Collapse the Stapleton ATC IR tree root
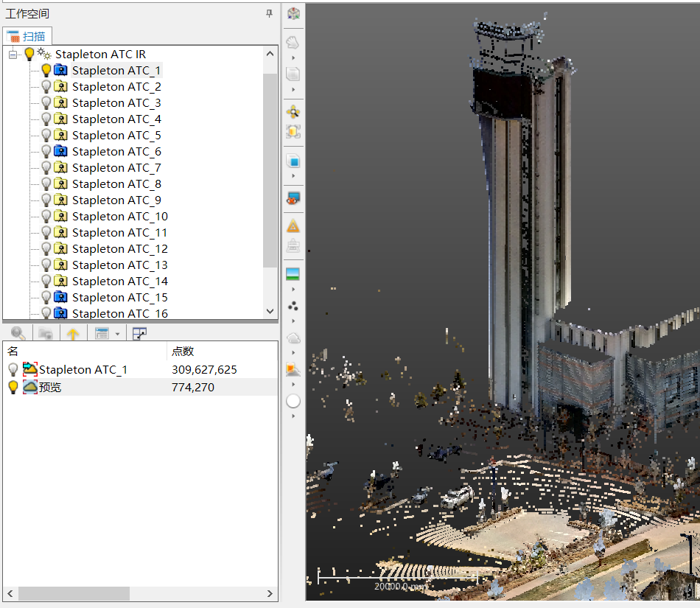This screenshot has width=700, height=608. (x=12, y=54)
